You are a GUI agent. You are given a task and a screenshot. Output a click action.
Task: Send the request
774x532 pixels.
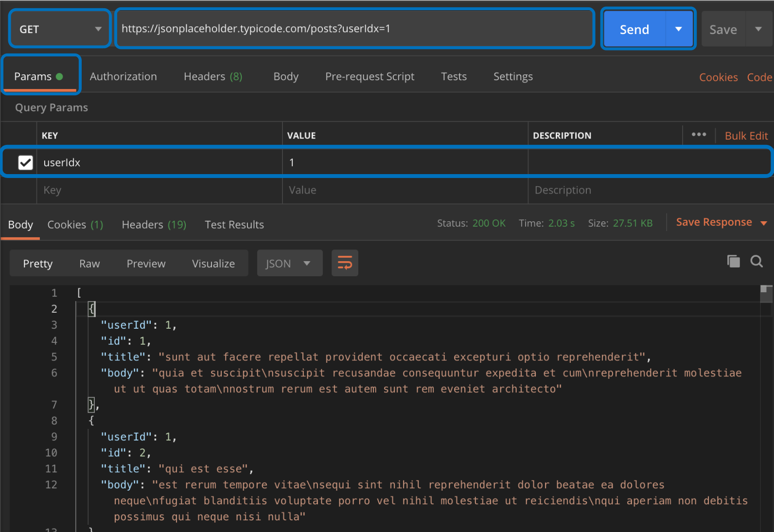pyautogui.click(x=634, y=29)
